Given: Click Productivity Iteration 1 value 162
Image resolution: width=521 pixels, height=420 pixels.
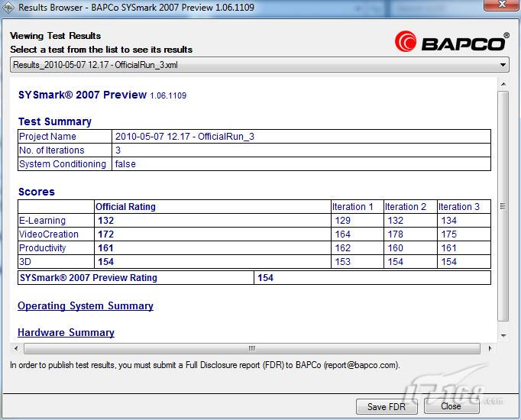Looking at the screenshot, I should click(342, 248).
